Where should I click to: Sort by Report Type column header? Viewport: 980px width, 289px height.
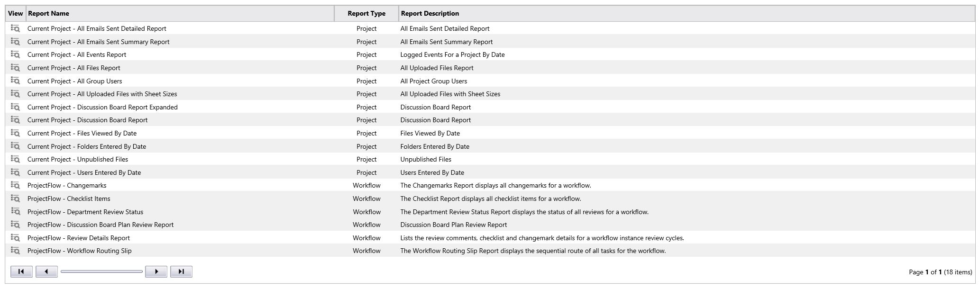pos(366,13)
